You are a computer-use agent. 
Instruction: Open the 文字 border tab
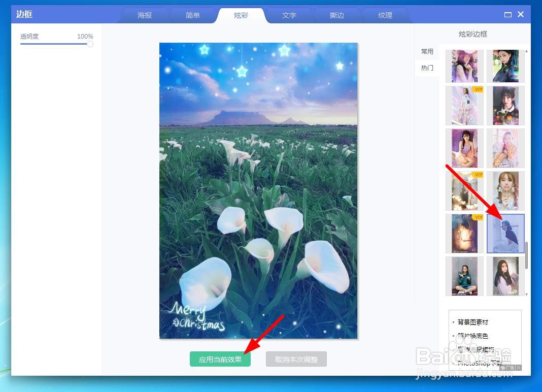pos(289,15)
